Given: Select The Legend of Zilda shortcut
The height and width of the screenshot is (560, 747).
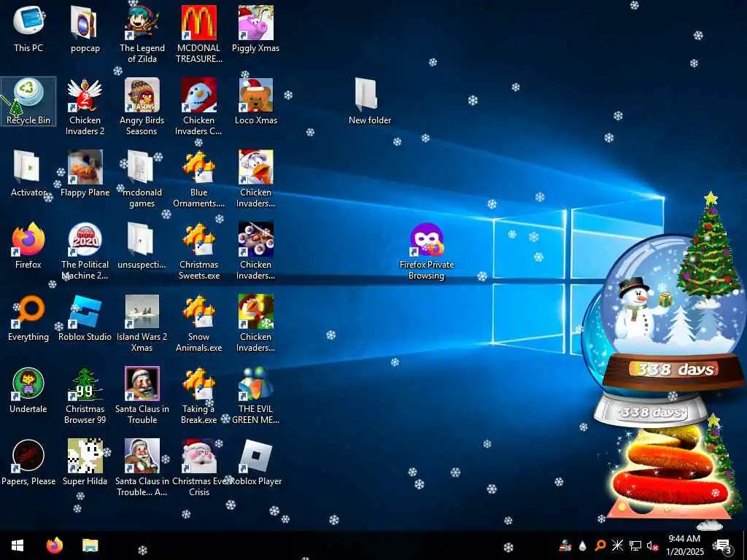Looking at the screenshot, I should (x=142, y=34).
